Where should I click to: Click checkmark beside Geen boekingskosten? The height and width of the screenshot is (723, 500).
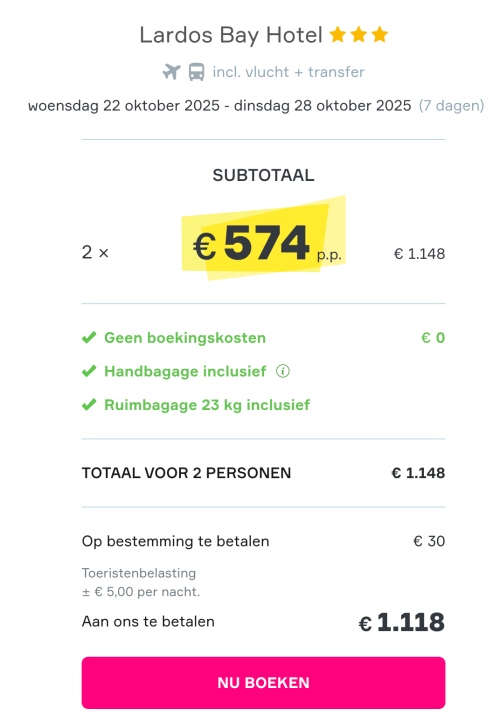[x=89, y=338]
